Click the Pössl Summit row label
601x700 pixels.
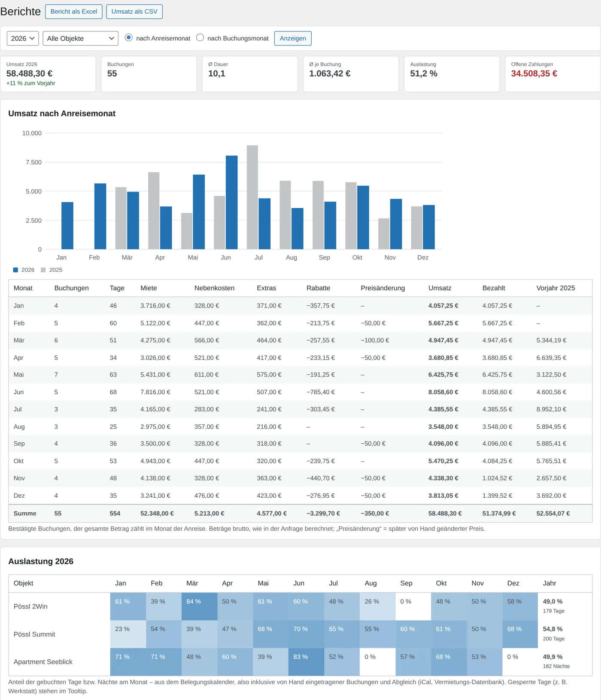point(34,634)
